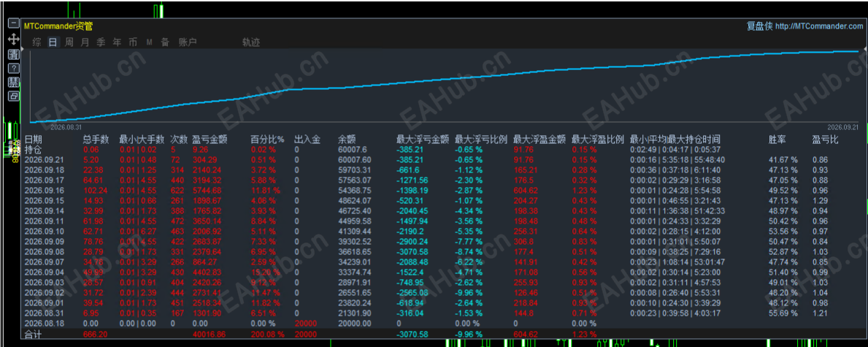Click the overlapping windows restore icon
The height and width of the screenshot is (347, 868).
click(x=14, y=96)
